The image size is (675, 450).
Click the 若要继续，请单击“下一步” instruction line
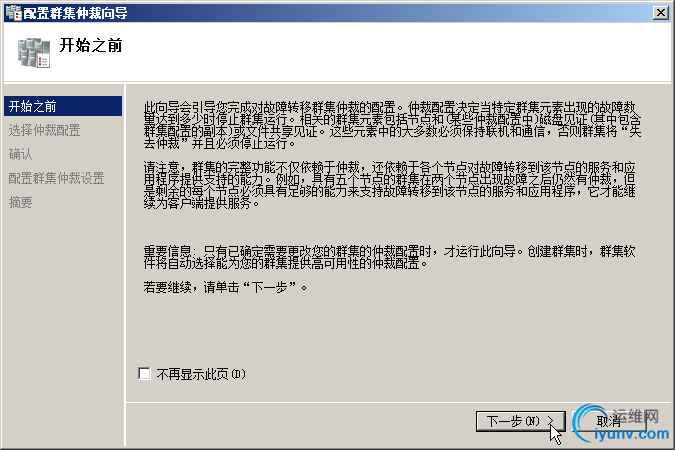click(226, 287)
